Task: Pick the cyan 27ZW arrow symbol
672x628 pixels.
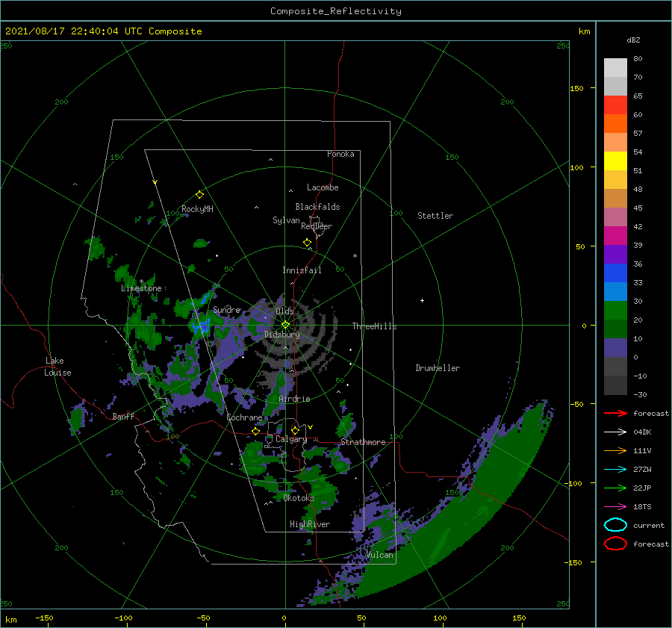Action: point(615,470)
